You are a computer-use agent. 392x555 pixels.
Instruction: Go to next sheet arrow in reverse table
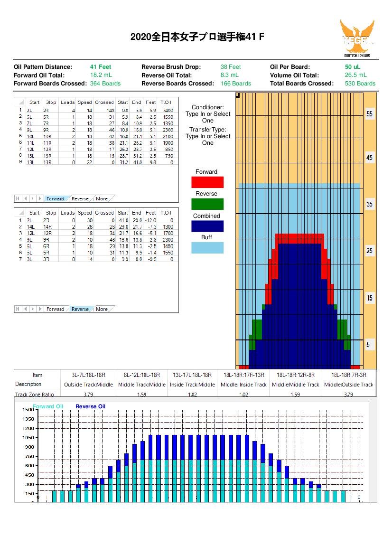tap(33, 309)
